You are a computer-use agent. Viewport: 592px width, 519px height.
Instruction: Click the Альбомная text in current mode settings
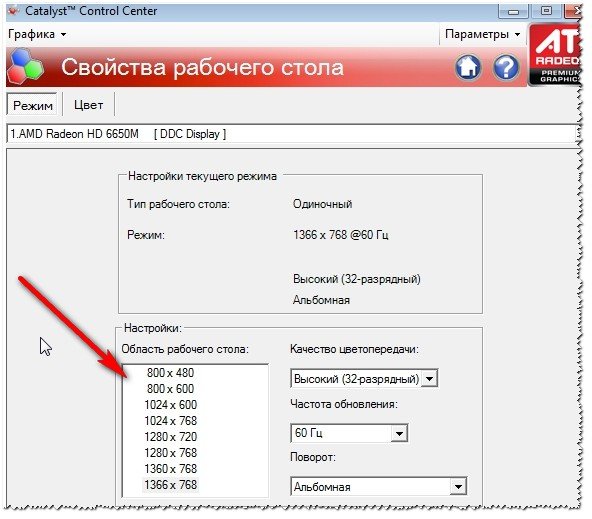click(321, 300)
